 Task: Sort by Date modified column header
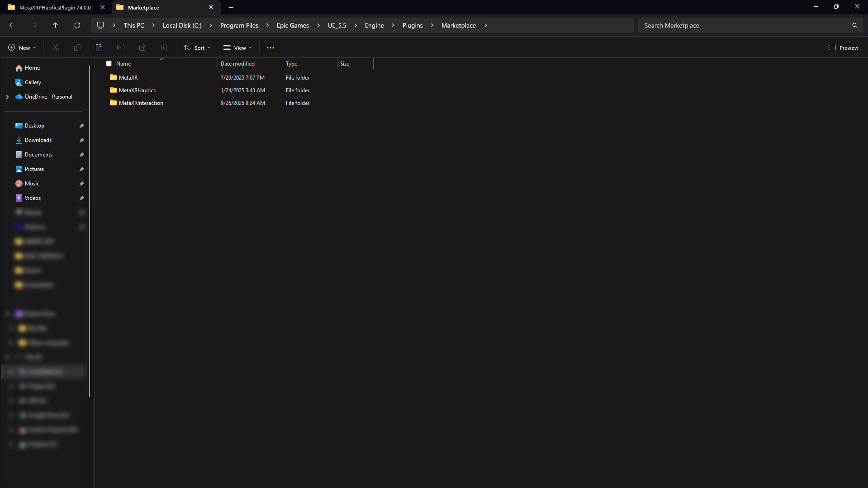(250, 64)
